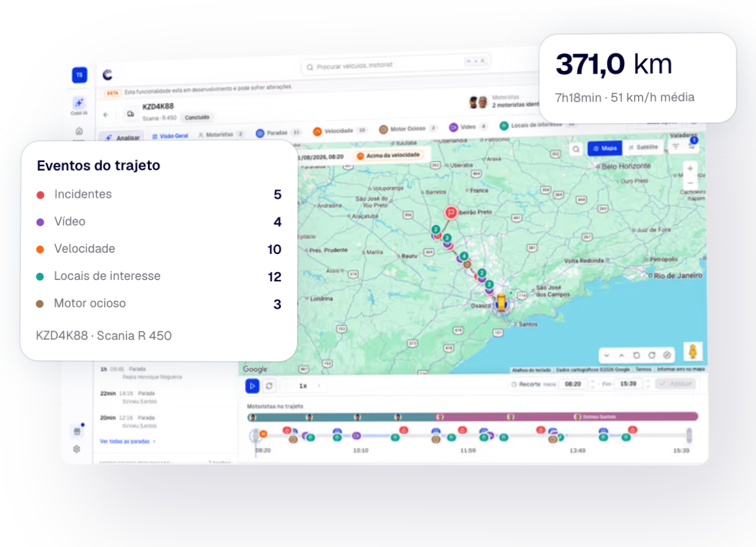The height and width of the screenshot is (547, 756).
Task: Open Ver todas as paradas link
Action: [x=128, y=442]
